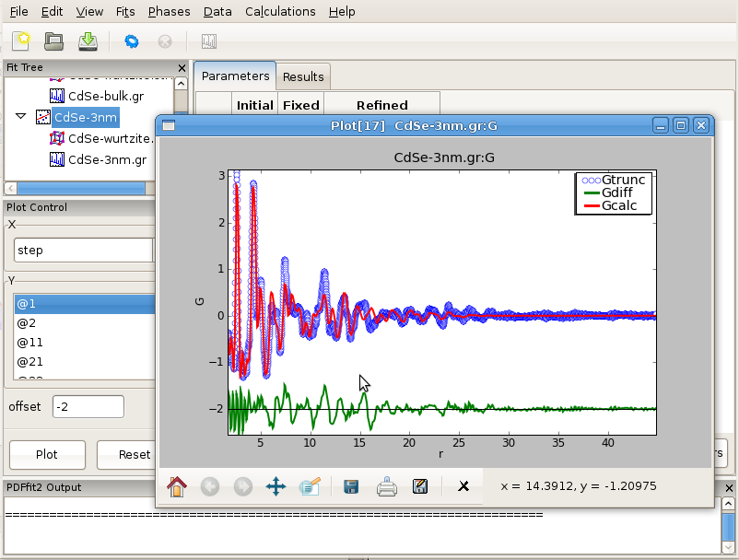The image size is (739, 560).
Task: Select the CdSe-3nm fit in tree
Action: click(86, 117)
